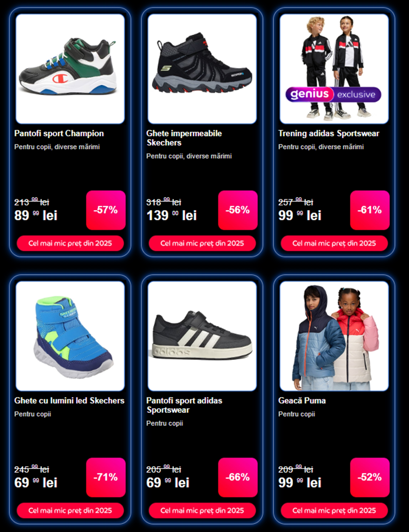Image resolution: width=409 pixels, height=532 pixels.
Task: Click the -52% discount badge
Action: [370, 477]
